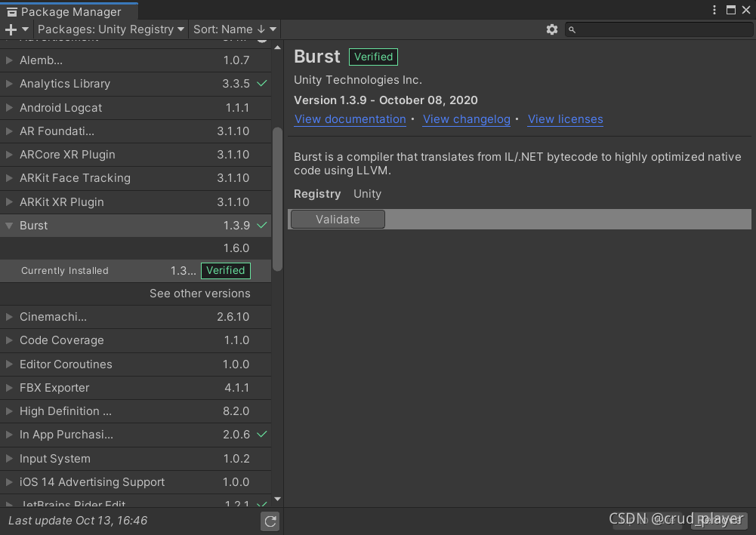
Task: Expand the Cinemachine package
Action: 8,316
